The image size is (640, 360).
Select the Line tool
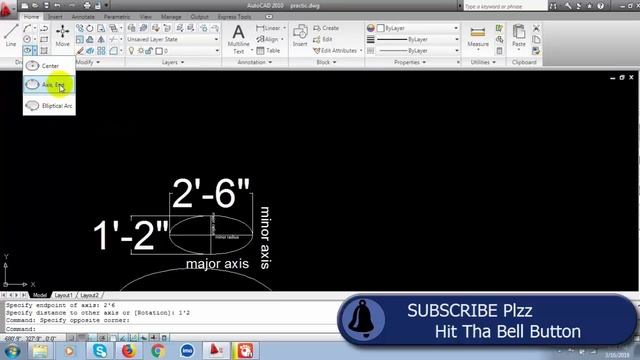[x=11, y=35]
